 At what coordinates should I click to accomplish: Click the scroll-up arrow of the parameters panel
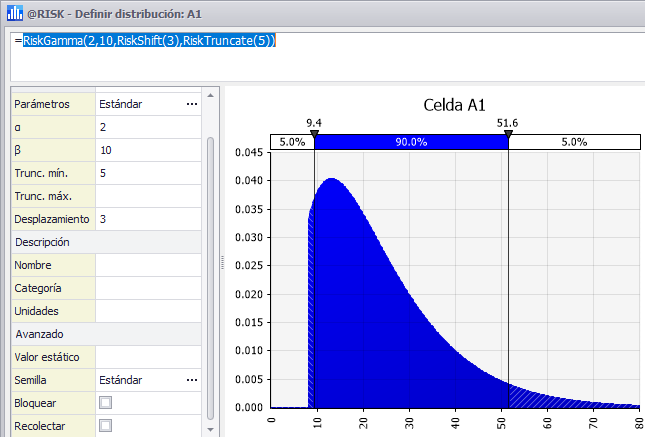click(210, 96)
